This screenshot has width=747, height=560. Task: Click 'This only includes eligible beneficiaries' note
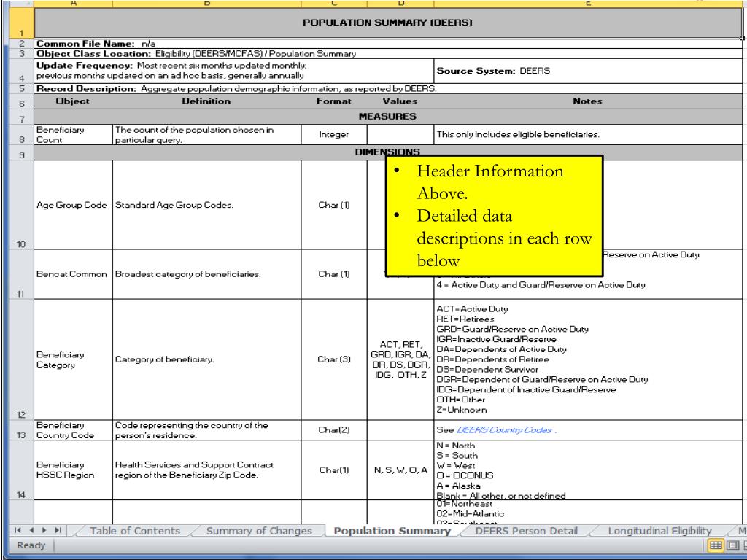coord(589,135)
